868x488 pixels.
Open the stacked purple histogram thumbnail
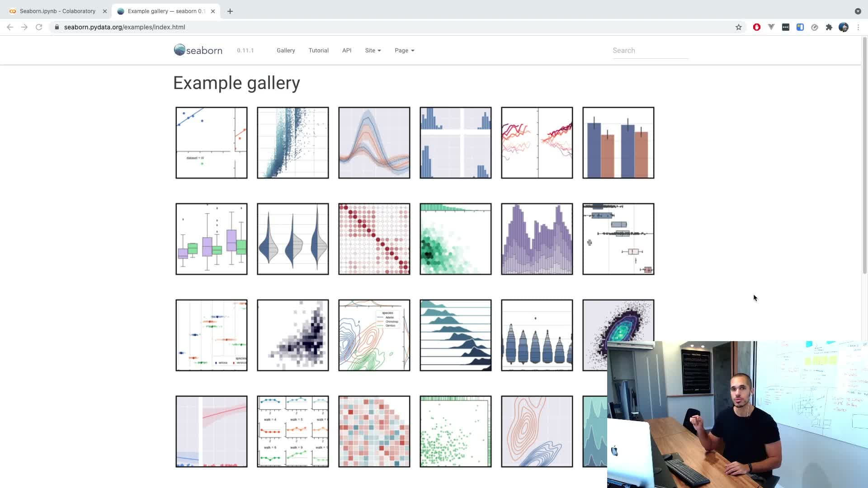click(537, 239)
